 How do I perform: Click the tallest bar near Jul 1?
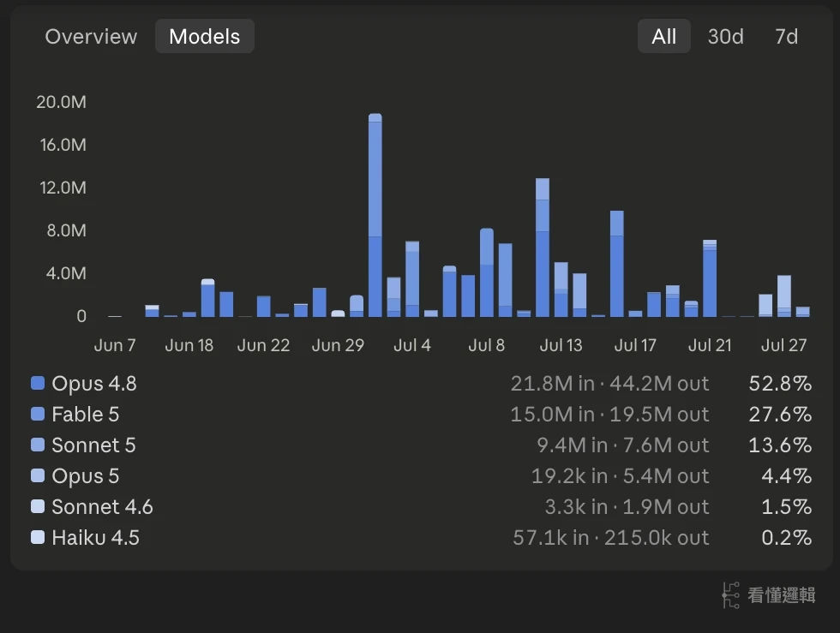pos(375,215)
